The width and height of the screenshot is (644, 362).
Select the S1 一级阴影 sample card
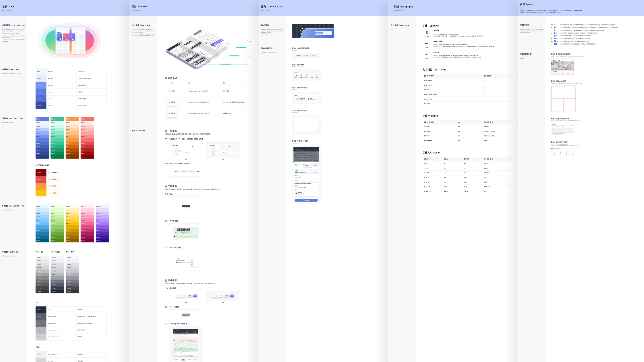tap(172, 91)
